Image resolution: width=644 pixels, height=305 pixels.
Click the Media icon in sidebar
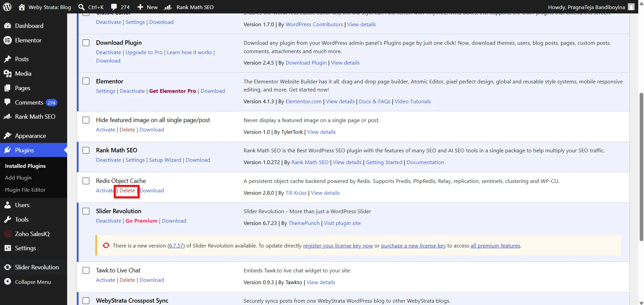pos(7,74)
